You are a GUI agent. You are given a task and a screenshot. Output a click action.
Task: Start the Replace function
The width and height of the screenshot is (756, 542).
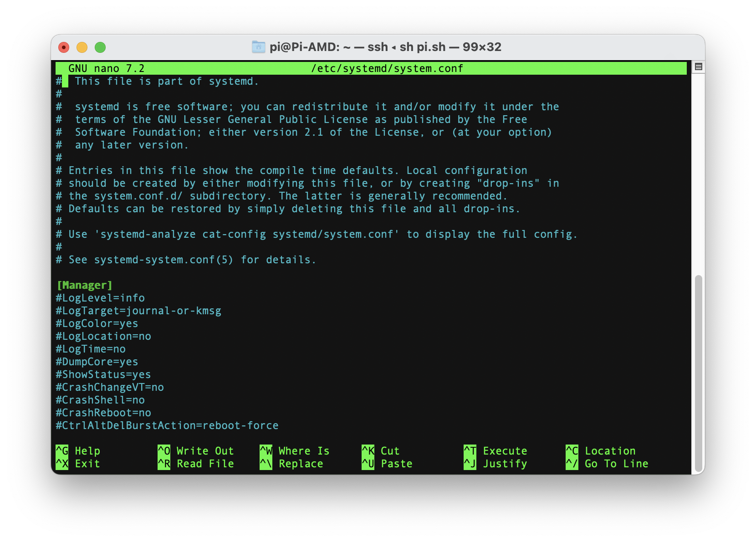point(294,464)
